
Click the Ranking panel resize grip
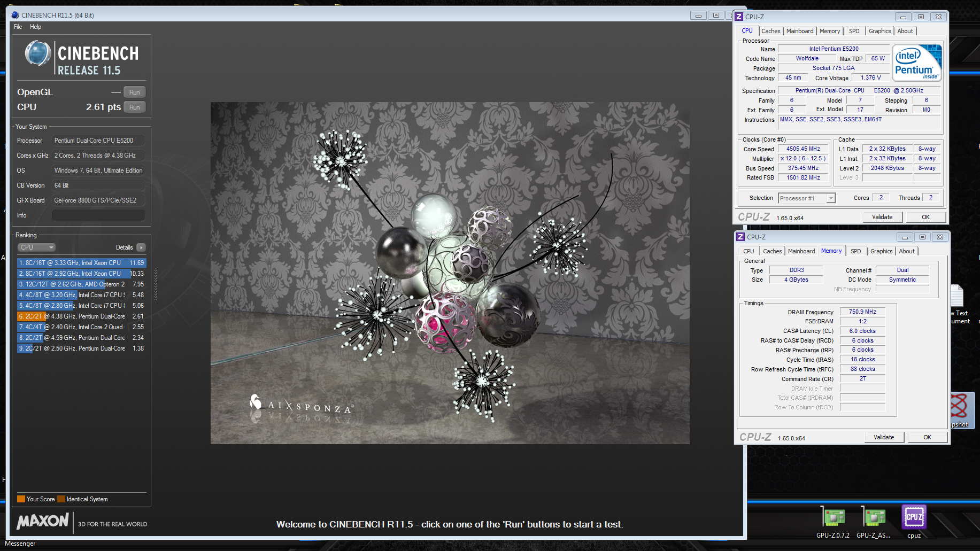(x=156, y=283)
